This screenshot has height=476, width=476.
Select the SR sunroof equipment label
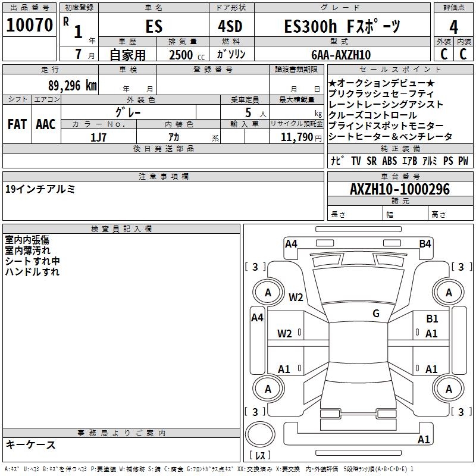(x=371, y=161)
